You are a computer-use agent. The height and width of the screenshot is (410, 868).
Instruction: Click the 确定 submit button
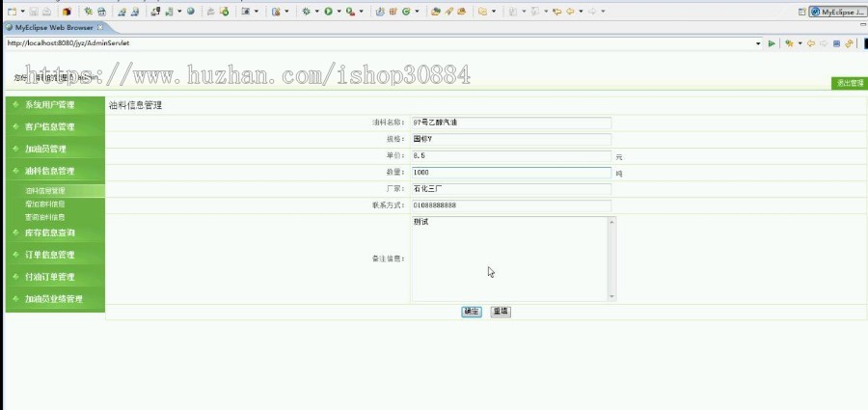(472, 312)
